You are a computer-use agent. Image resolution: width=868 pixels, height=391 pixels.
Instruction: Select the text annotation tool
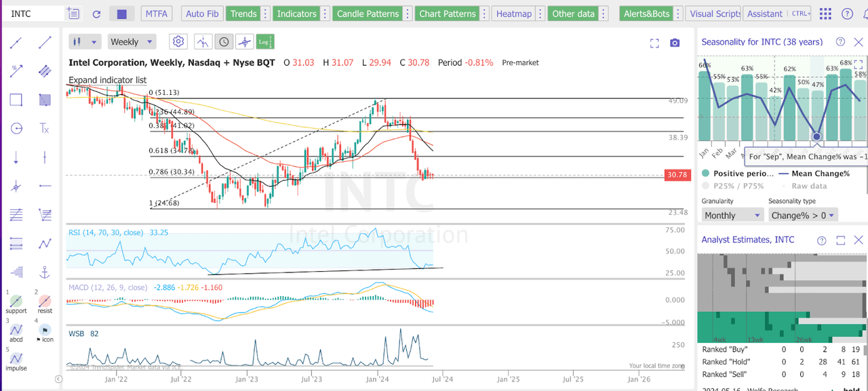(45, 128)
